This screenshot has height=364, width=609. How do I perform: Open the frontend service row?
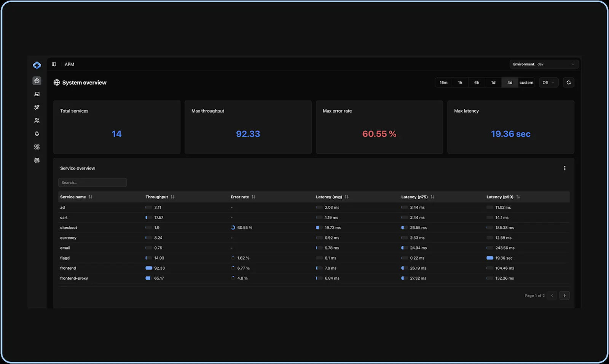coord(314,268)
